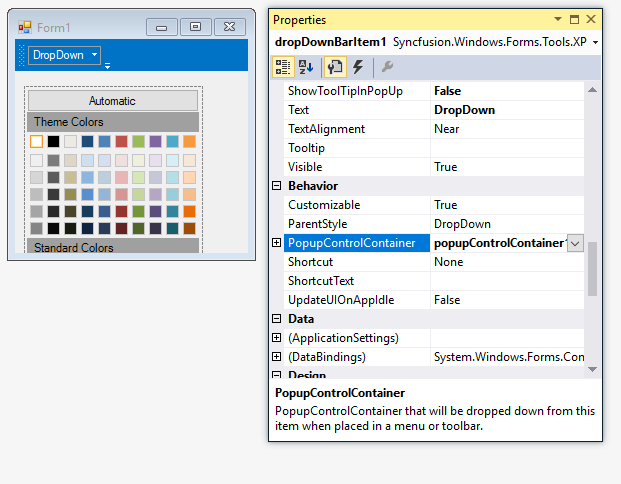Select the Properties page icon

335,67
